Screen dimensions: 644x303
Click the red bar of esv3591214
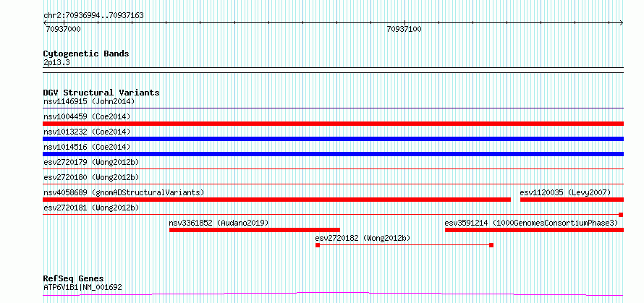534,230
